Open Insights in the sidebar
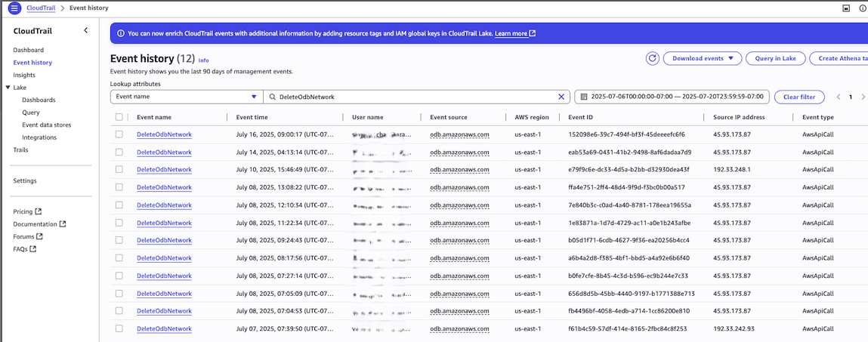868x342 pixels. pos(24,75)
